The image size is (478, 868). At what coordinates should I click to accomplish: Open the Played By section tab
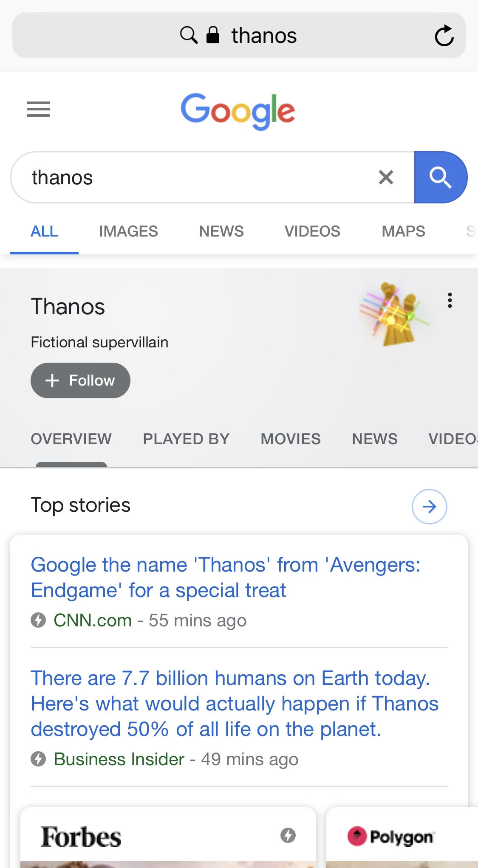pyautogui.click(x=186, y=439)
